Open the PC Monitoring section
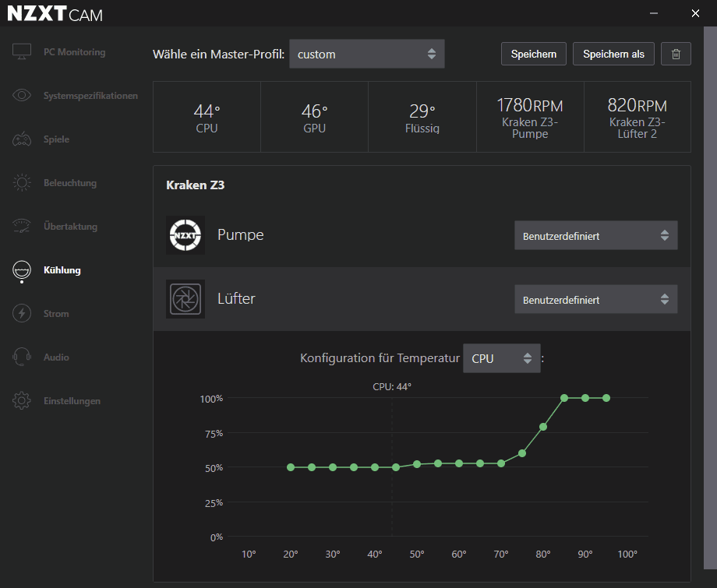717x588 pixels. (x=75, y=52)
